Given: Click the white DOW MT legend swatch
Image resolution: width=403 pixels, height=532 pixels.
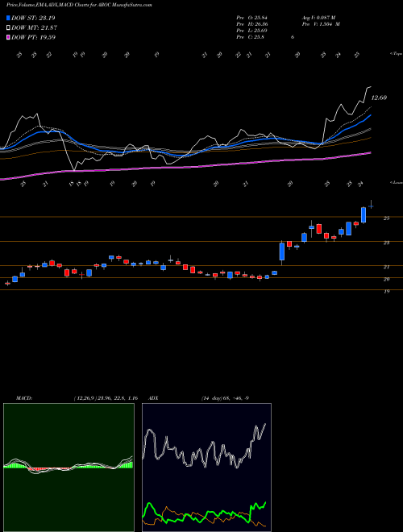Looking at the screenshot, I should [8, 28].
